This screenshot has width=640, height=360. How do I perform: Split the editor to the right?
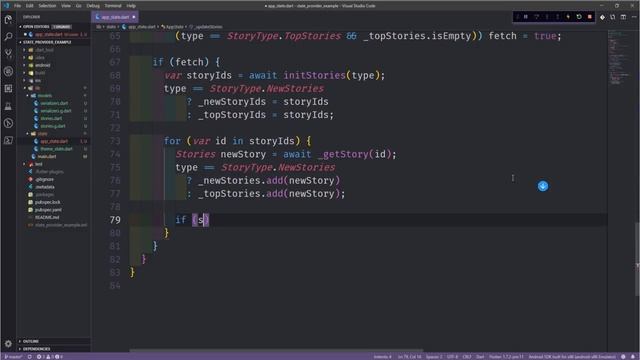click(x=623, y=17)
